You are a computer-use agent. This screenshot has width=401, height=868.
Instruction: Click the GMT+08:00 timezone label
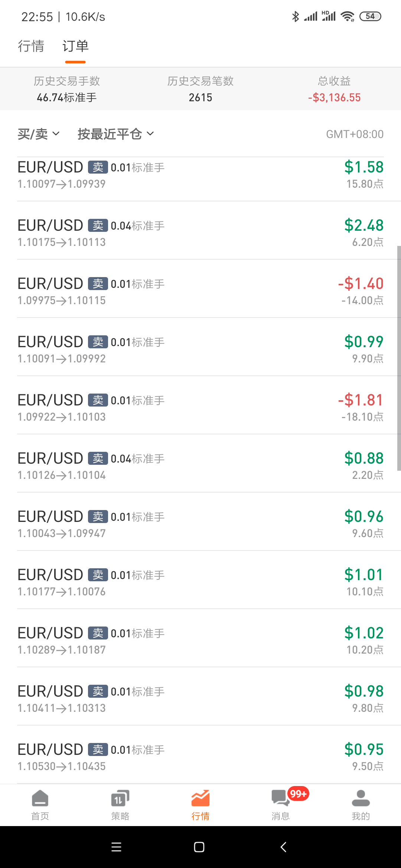coord(355,134)
